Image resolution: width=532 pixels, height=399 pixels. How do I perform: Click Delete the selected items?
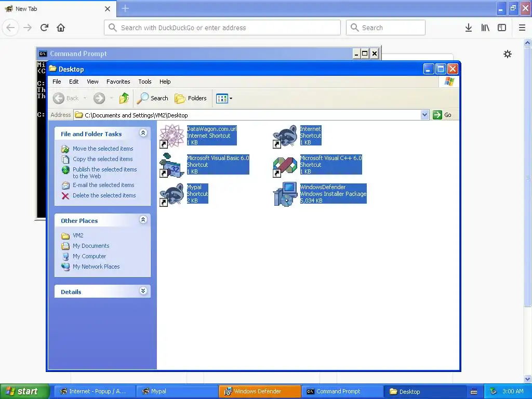click(x=104, y=195)
